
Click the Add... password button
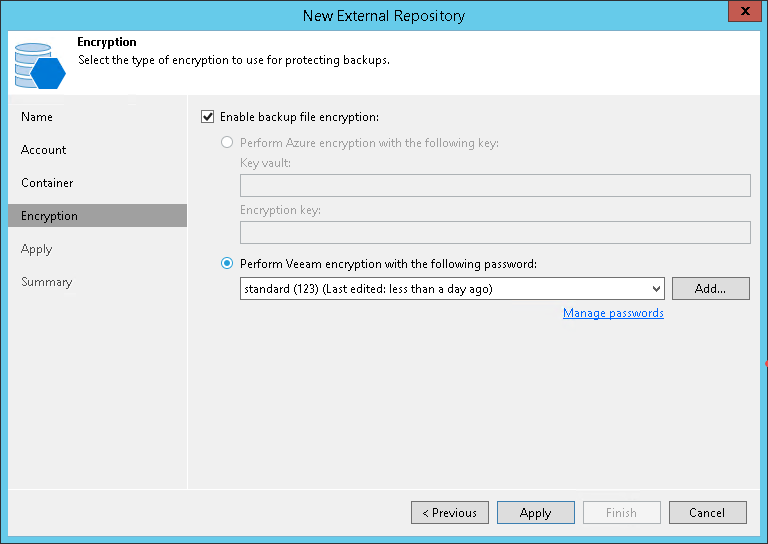[710, 289]
